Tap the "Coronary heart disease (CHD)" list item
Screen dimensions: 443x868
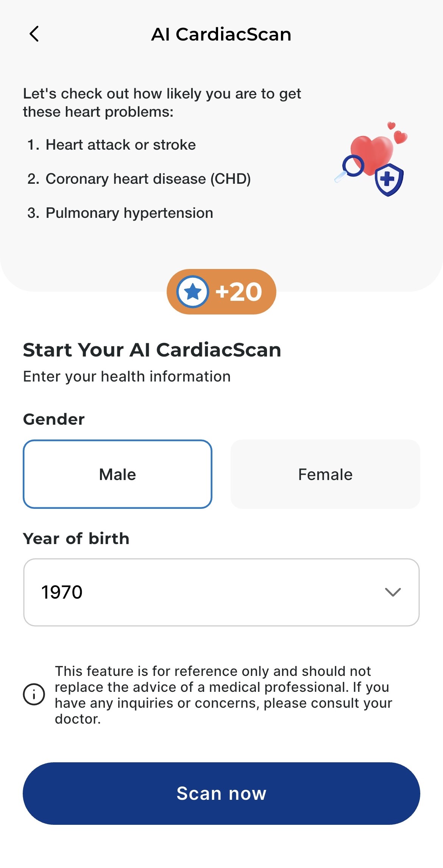pos(148,179)
